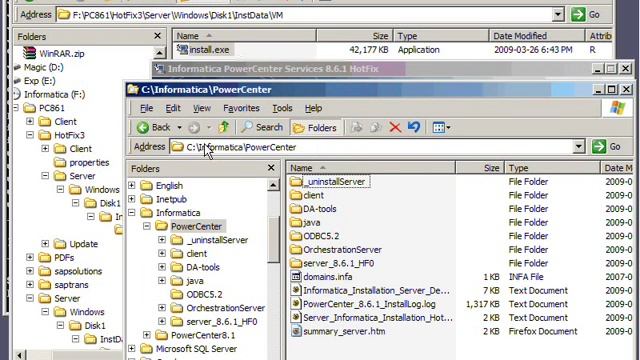The width and height of the screenshot is (640, 360).
Task: Select WinRAR.zip in back window tree
Action: tap(53, 53)
